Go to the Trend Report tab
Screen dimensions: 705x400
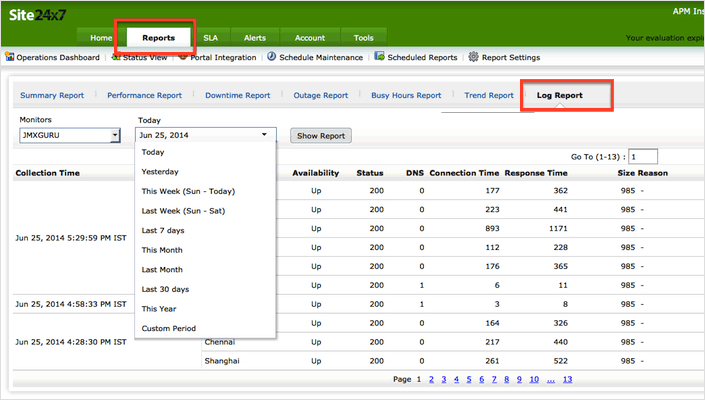point(489,96)
